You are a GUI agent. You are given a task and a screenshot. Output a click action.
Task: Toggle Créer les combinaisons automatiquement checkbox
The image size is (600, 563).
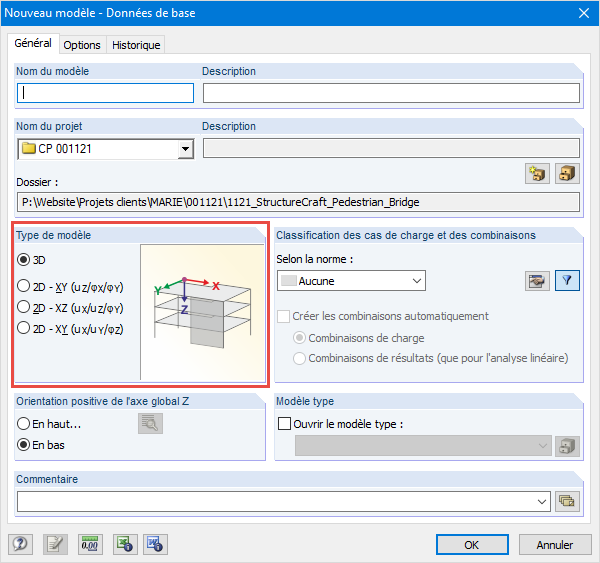(283, 317)
